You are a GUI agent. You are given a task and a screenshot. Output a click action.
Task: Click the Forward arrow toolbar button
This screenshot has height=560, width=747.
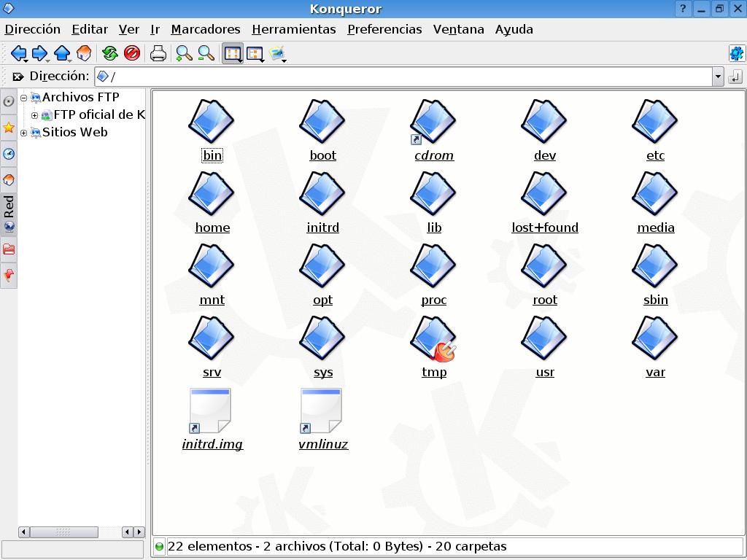pos(40,53)
